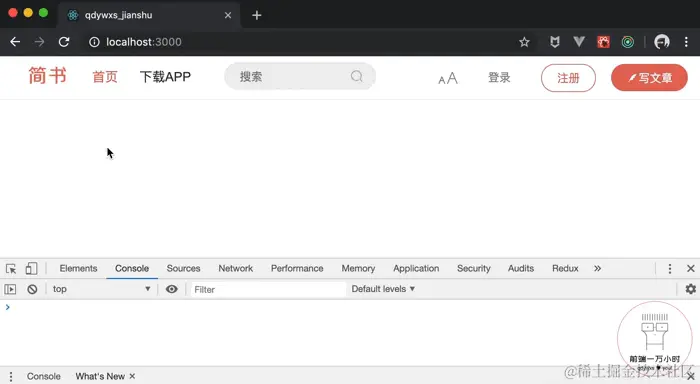
Task: Select the What's New drawer tab
Action: (100, 376)
